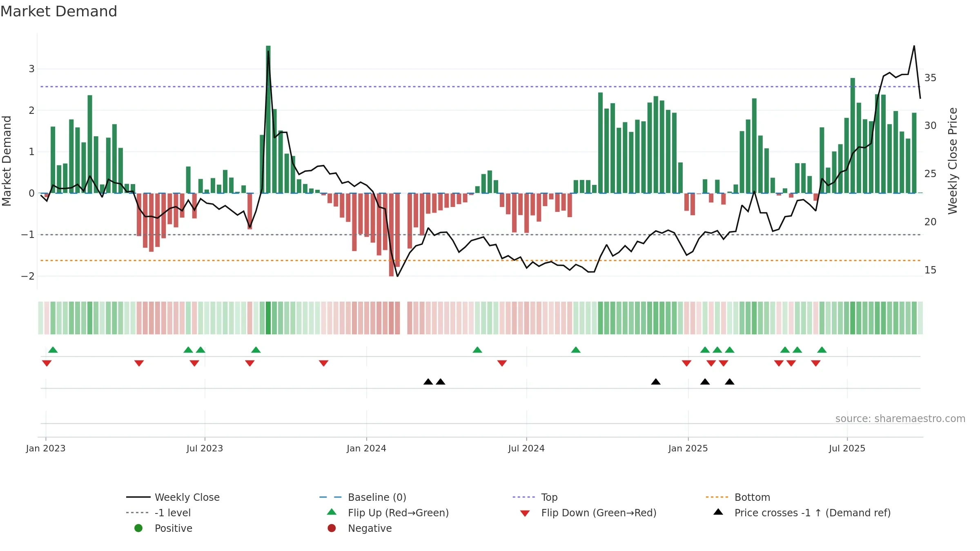Click the 35 tick on the price axis
The image size is (980, 551).
(930, 78)
